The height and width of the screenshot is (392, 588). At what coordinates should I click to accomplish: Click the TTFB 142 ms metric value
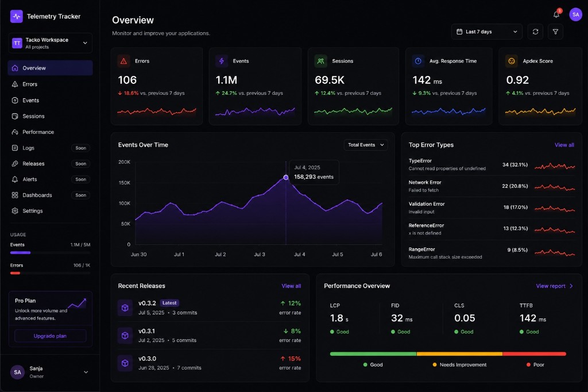tap(532, 318)
